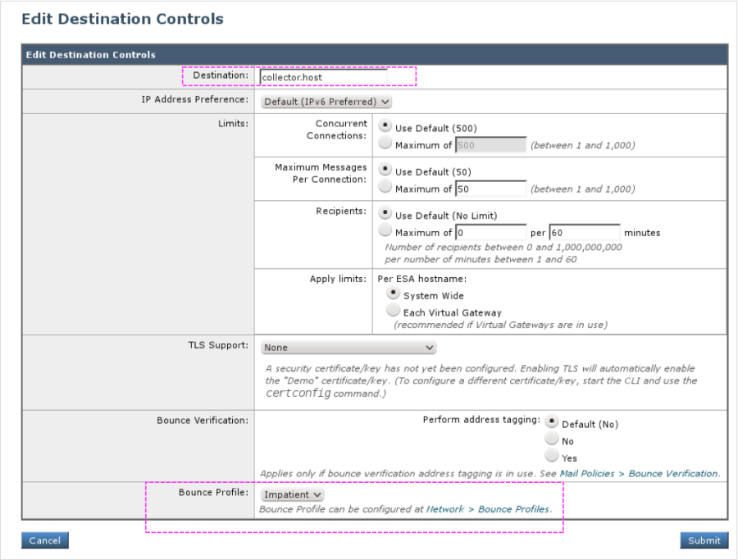The height and width of the screenshot is (560, 738).
Task: Set address tagging to Yes
Action: pyautogui.click(x=552, y=457)
